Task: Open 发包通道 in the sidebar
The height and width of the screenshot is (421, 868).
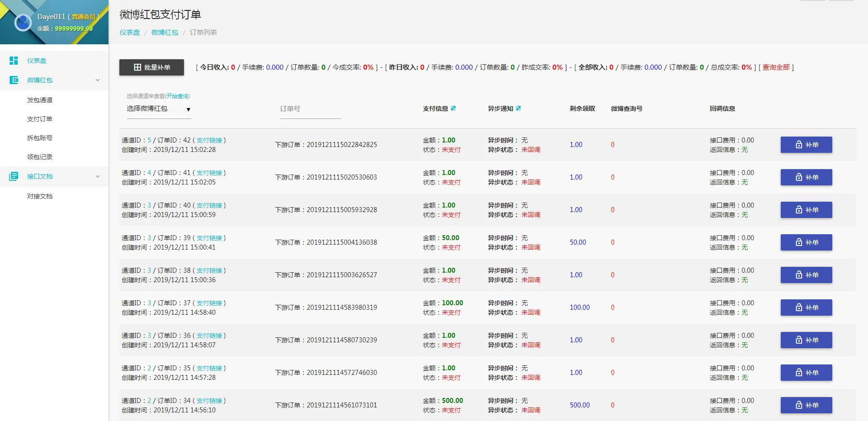Action: [x=40, y=100]
